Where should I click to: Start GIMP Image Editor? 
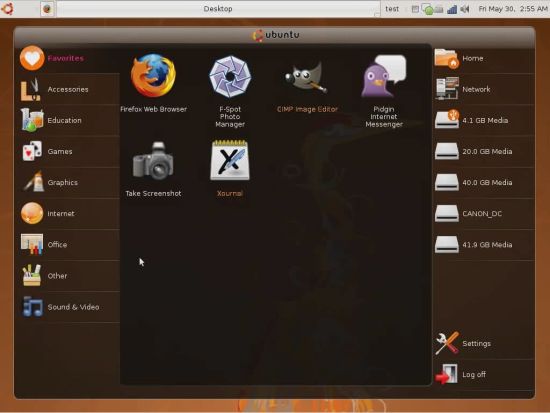click(x=307, y=77)
